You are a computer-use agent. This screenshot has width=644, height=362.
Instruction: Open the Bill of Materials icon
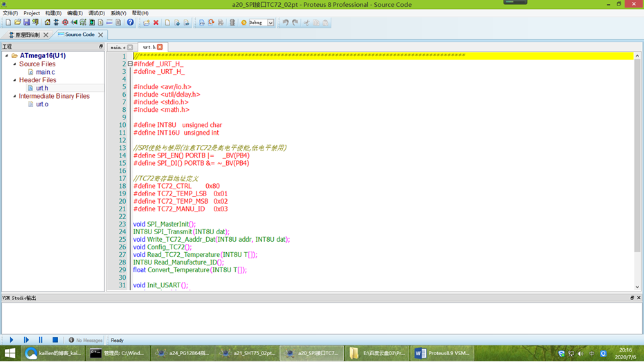pos(100,23)
